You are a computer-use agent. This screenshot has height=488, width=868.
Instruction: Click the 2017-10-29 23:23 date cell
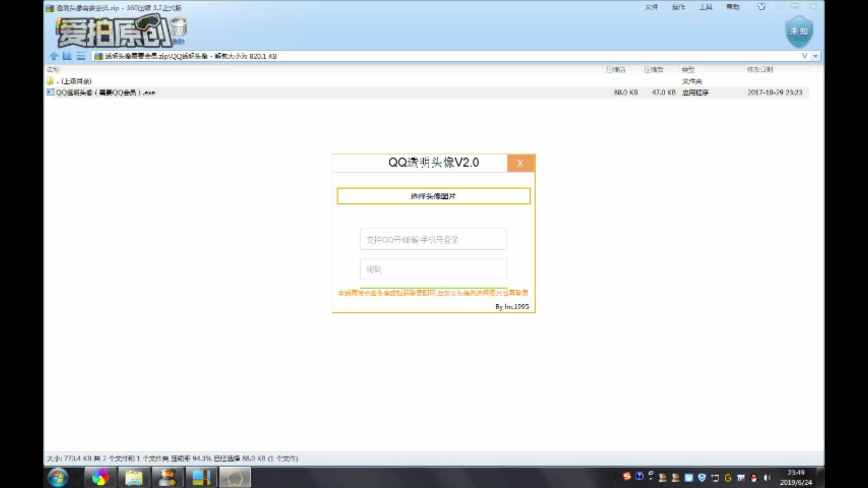pyautogui.click(x=775, y=93)
